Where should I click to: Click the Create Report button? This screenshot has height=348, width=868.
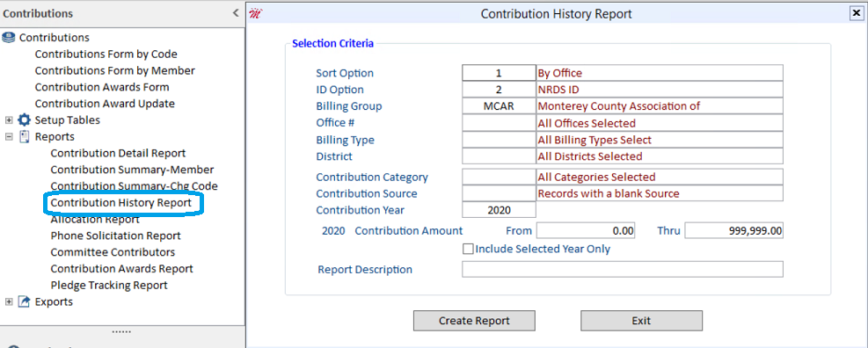click(x=474, y=321)
